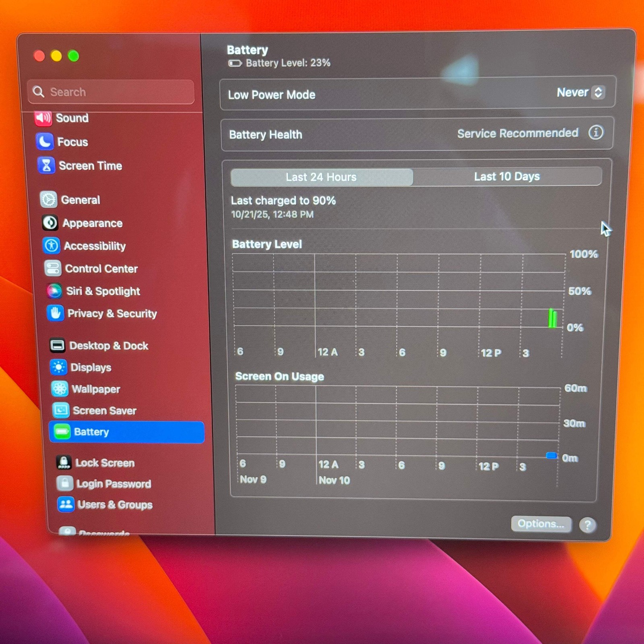
Task: Select Users & Groups in the sidebar
Action: pos(115,505)
